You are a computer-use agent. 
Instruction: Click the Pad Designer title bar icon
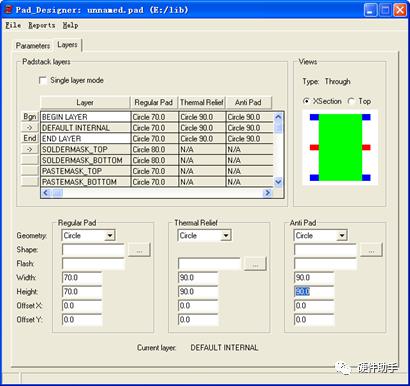(8, 10)
